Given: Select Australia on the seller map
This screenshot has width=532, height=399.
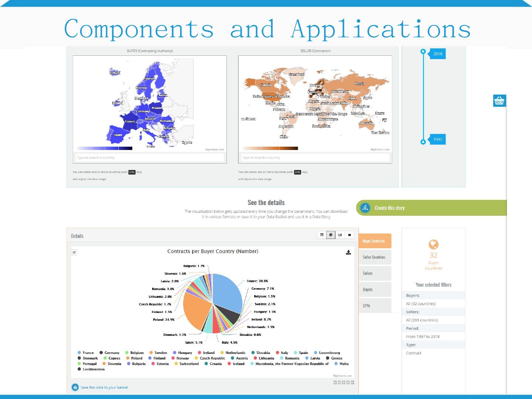Looking at the screenshot, I should click(366, 123).
